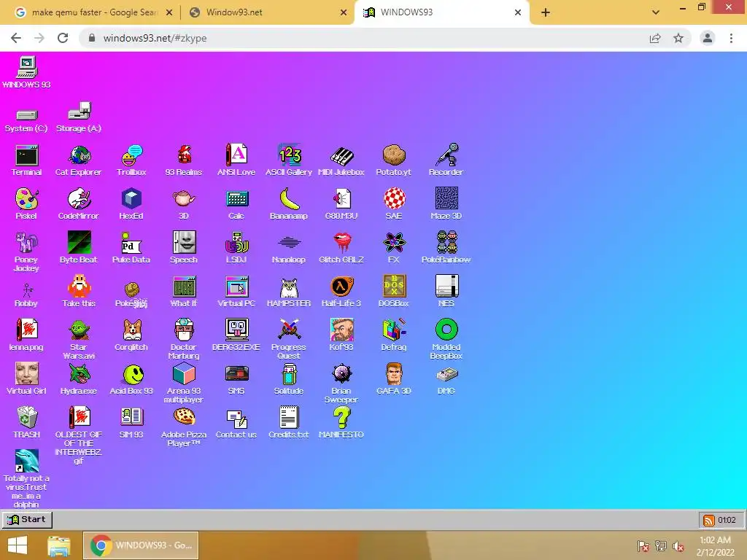The image size is (747, 560).
Task: Open the ANSI Love icon
Action: point(236,160)
